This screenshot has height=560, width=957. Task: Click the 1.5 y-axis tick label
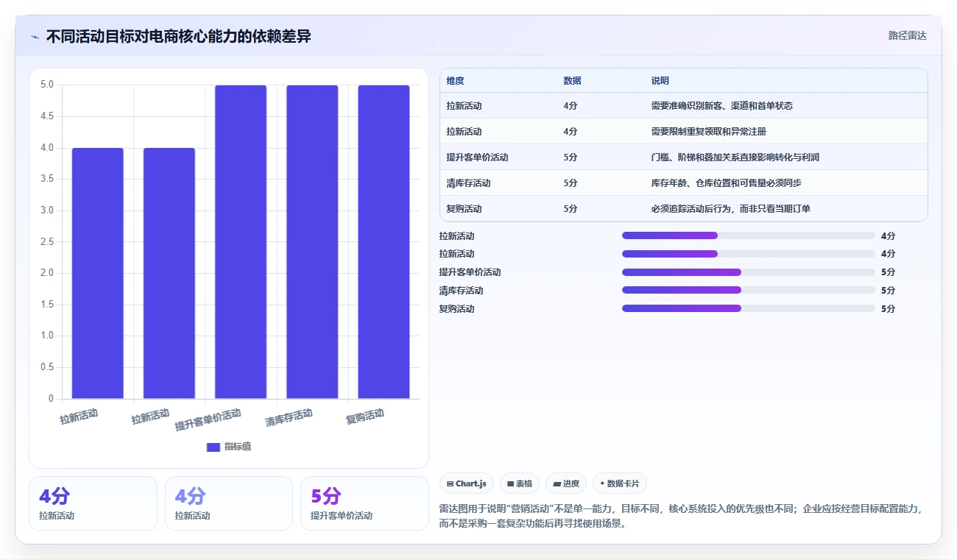[x=47, y=305]
